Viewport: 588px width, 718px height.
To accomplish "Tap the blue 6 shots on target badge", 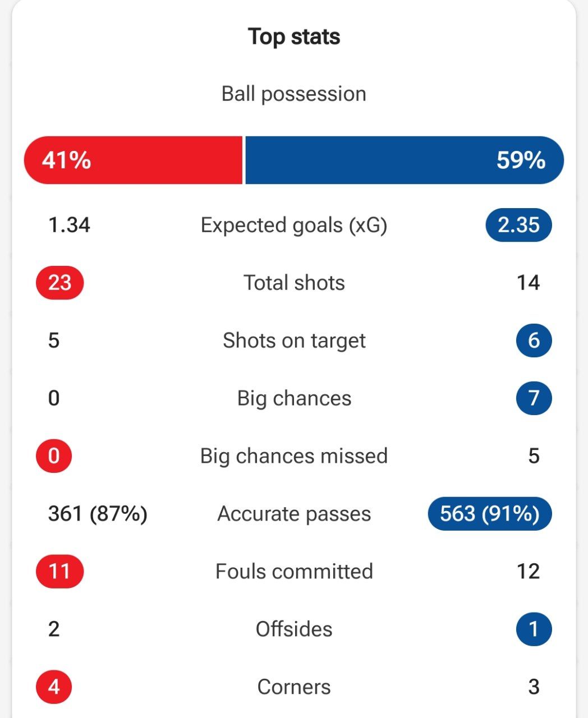I will click(x=534, y=340).
